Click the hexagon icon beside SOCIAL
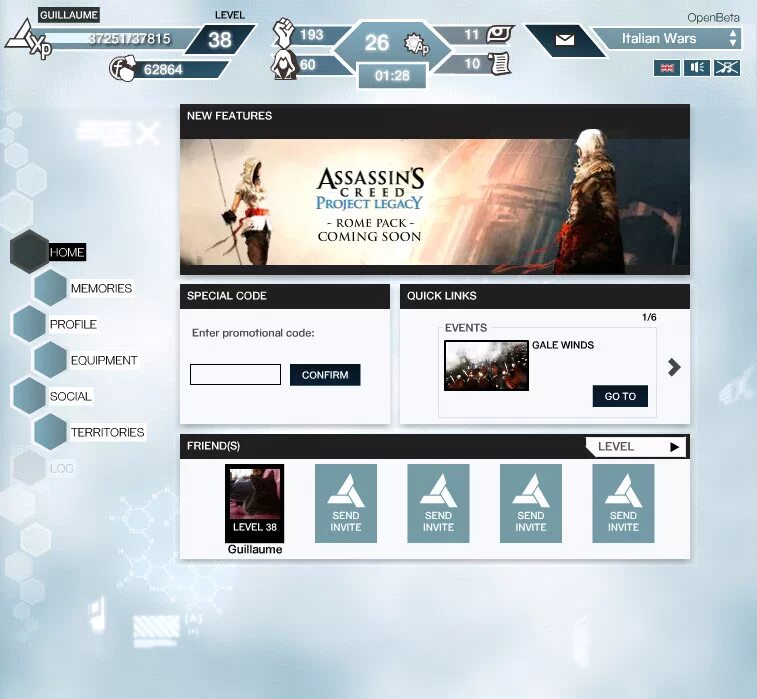 tap(29, 396)
